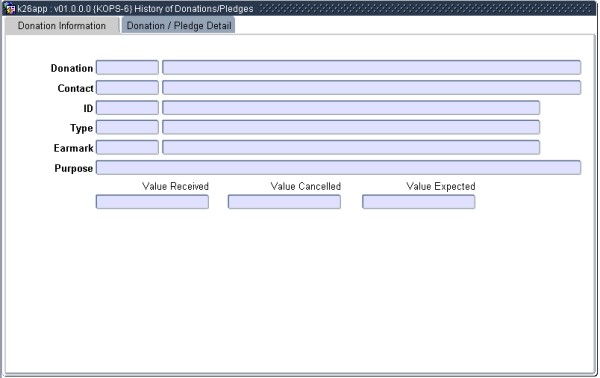
Task: Focus the Value Cancelled field
Action: pyautogui.click(x=284, y=202)
